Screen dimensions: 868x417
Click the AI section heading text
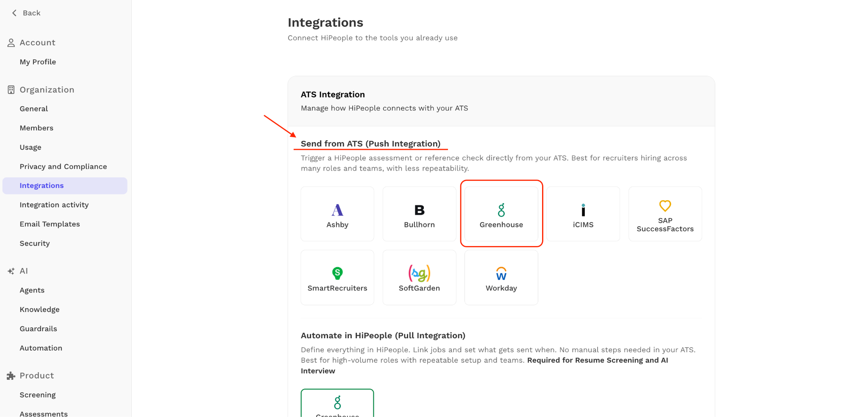click(x=24, y=271)
